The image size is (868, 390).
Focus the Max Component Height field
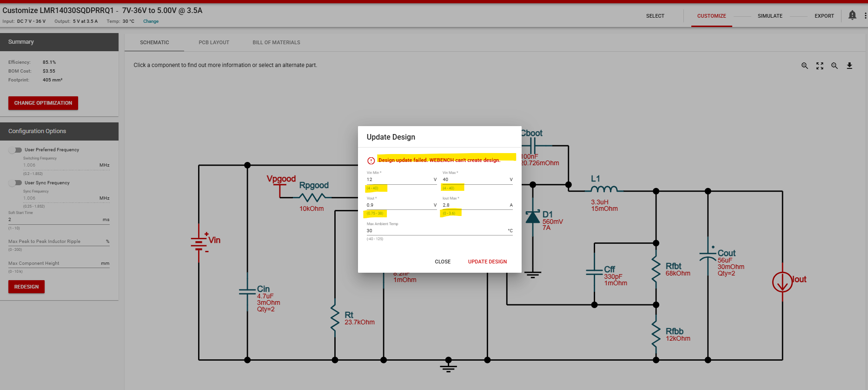point(59,263)
